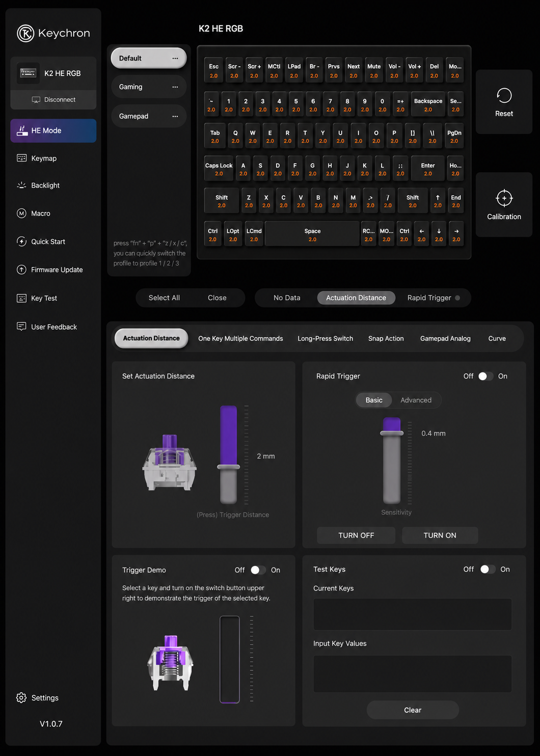
Task: Toggle the Test Keys switch
Action: 488,569
